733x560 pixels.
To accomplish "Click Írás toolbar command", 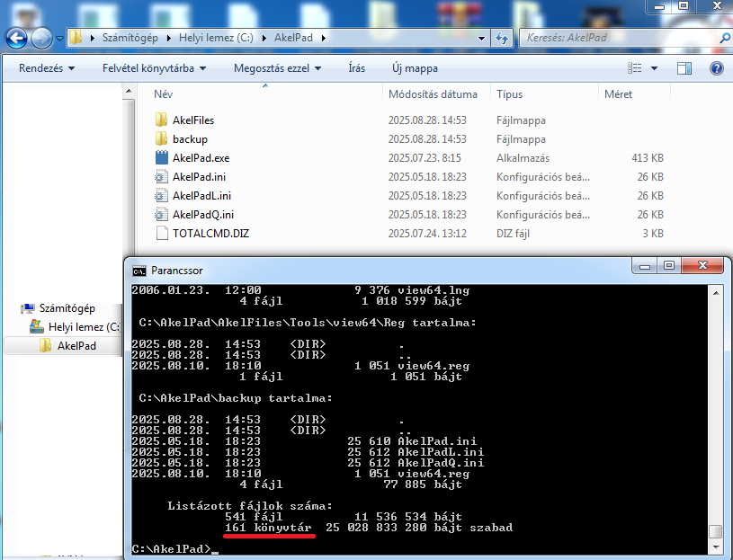I will 357,68.
